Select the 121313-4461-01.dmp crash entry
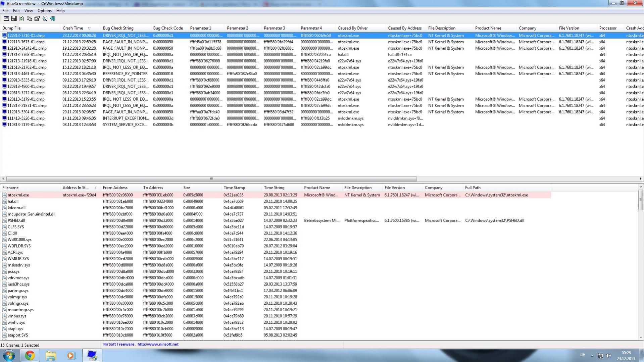The width and height of the screenshot is (644, 362). pos(322,74)
